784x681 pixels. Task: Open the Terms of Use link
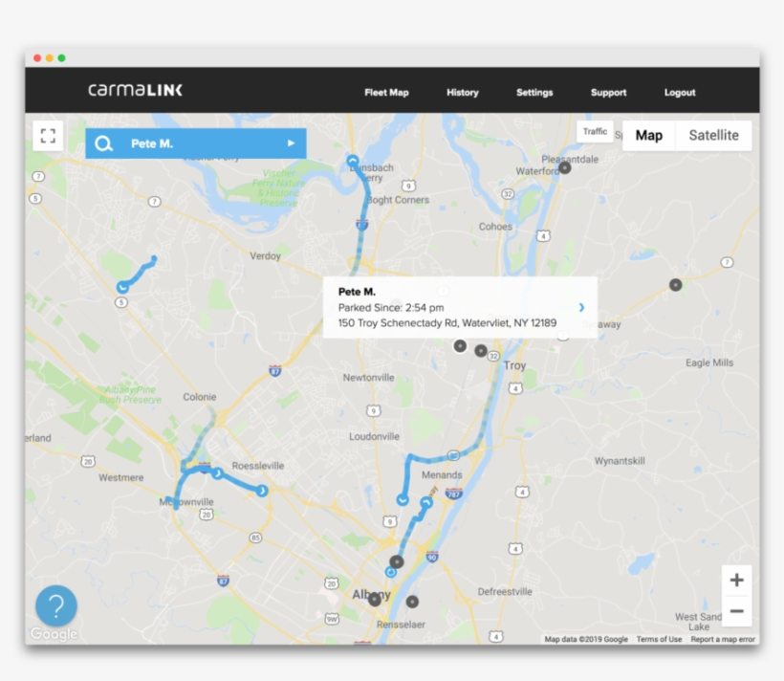point(659,638)
